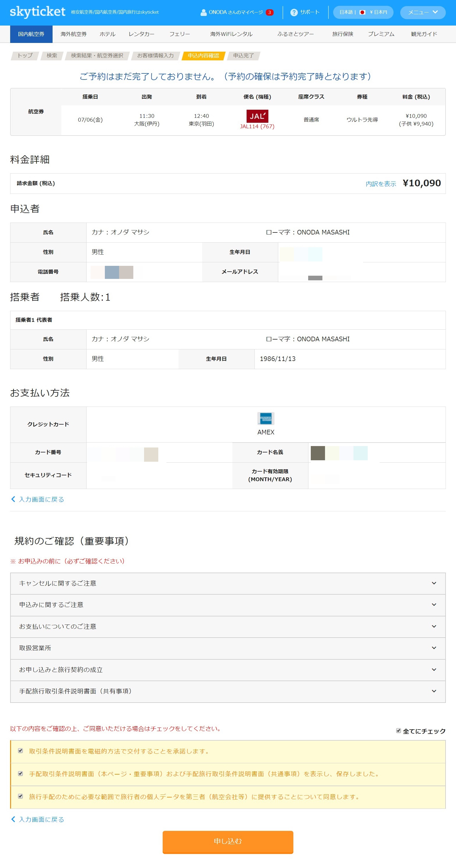Go to お客様情報入力 breadcrumb step

coord(155,56)
